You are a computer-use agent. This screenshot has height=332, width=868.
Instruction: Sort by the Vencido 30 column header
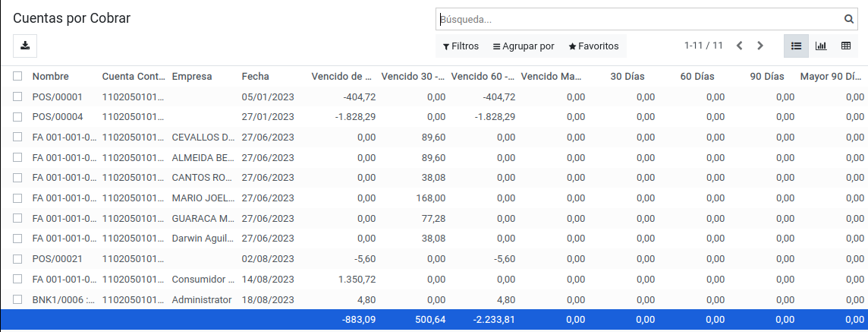point(413,77)
